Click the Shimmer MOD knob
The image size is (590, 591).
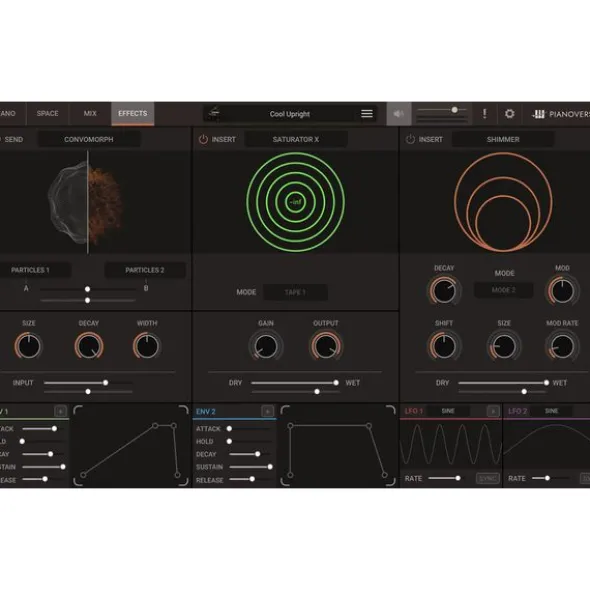tap(562, 291)
